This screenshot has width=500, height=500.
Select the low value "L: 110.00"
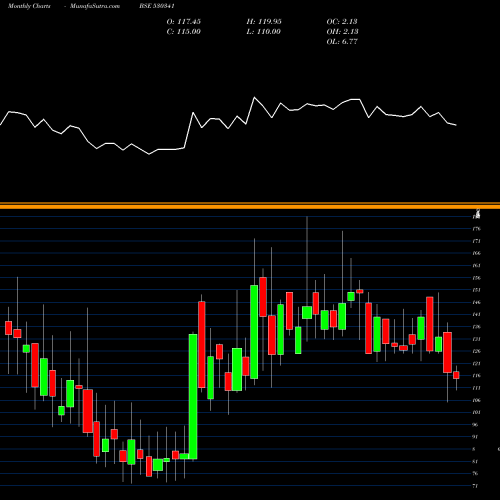pos(264,32)
